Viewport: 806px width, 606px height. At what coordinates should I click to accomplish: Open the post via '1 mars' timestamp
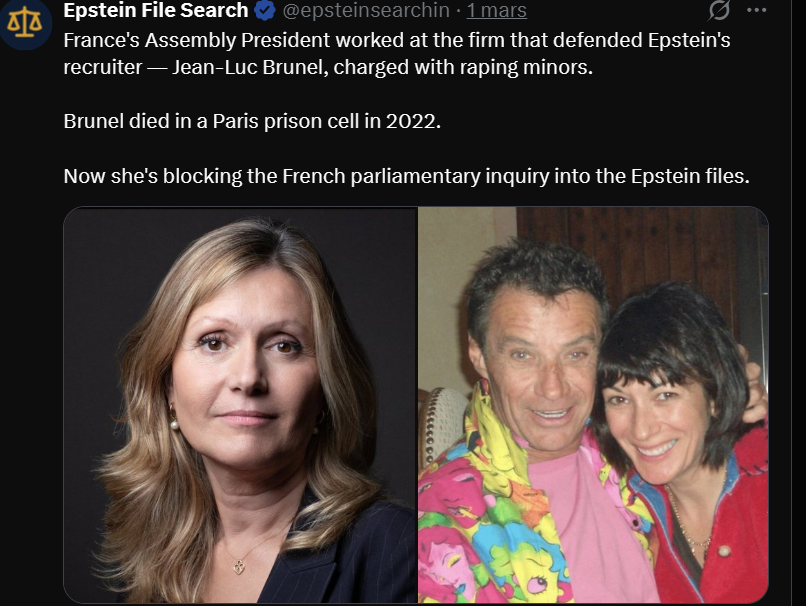pyautogui.click(x=497, y=10)
